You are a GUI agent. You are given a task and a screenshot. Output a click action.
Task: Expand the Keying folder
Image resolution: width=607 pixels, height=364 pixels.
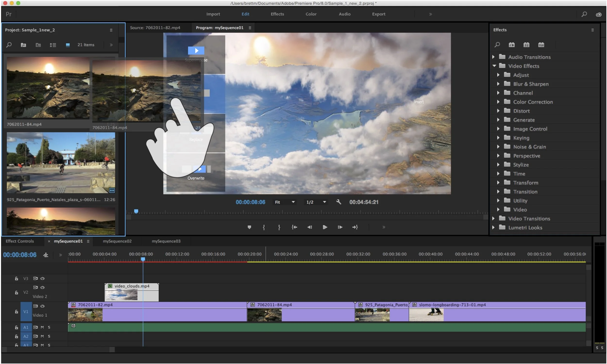pyautogui.click(x=498, y=138)
